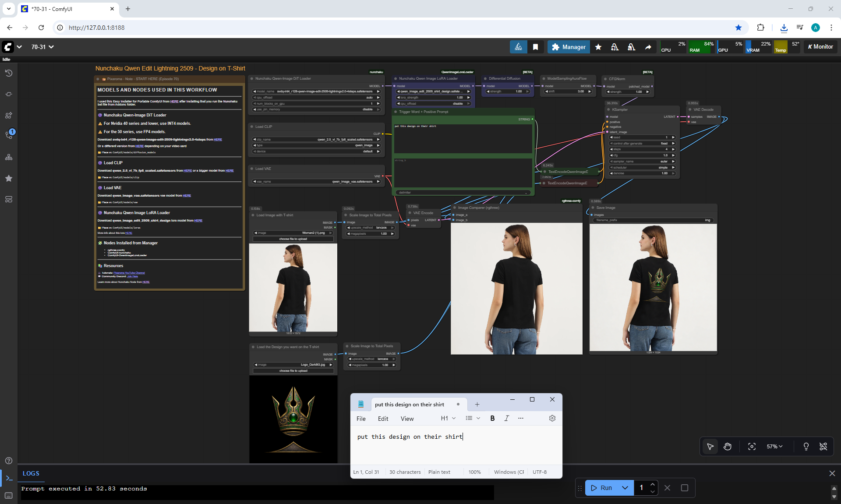Open the K Monitor button
This screenshot has width=841, height=504.
820,47
